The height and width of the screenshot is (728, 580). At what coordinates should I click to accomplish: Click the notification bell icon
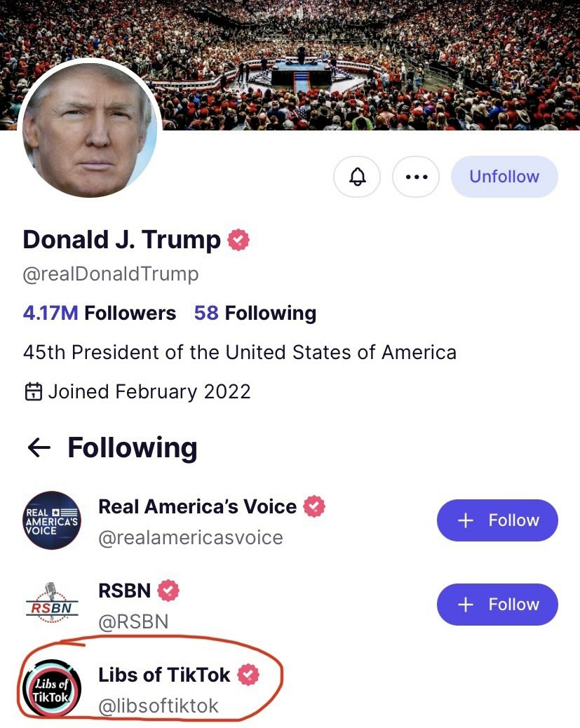coord(357,177)
